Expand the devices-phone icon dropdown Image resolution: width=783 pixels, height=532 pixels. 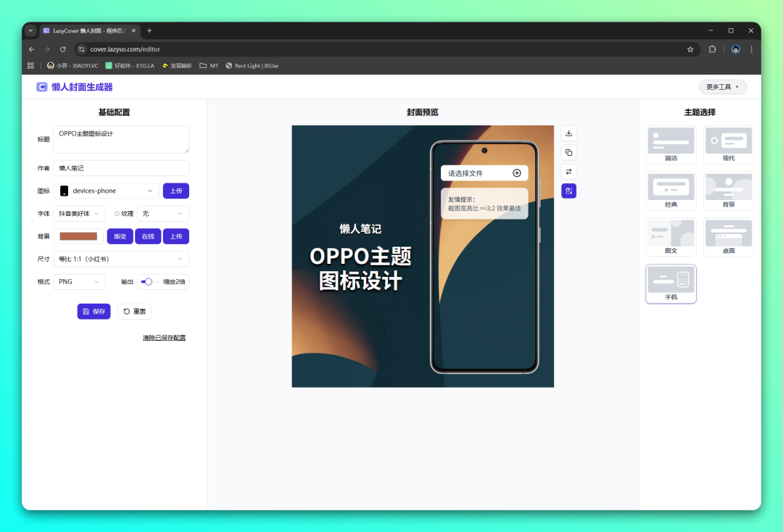click(x=107, y=191)
